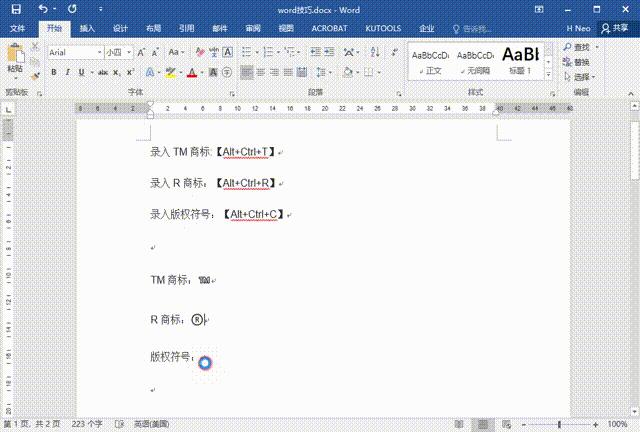Toggle subscript formatting
Viewport: 640px width, 432px height.
pos(117,72)
